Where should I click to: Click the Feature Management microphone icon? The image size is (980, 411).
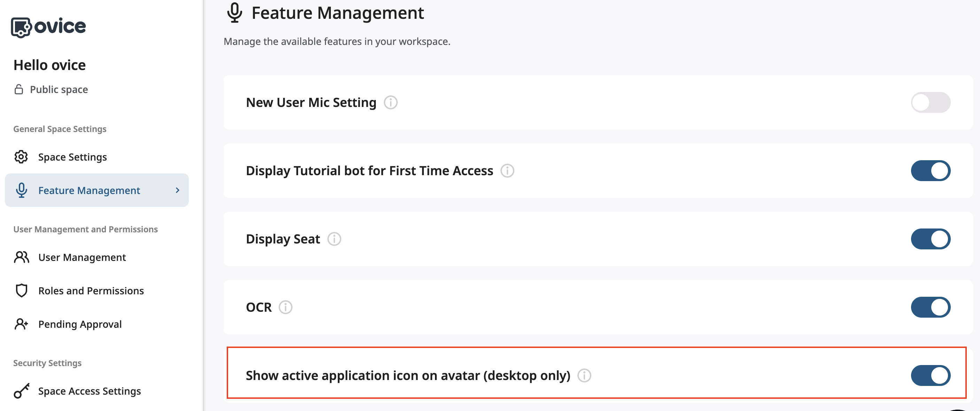coord(21,190)
